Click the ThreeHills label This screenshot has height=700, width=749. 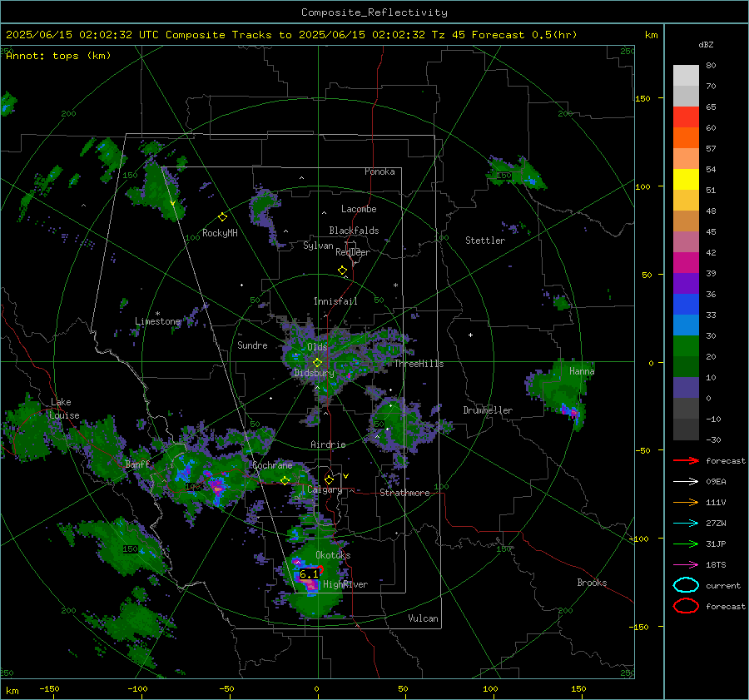(x=419, y=364)
